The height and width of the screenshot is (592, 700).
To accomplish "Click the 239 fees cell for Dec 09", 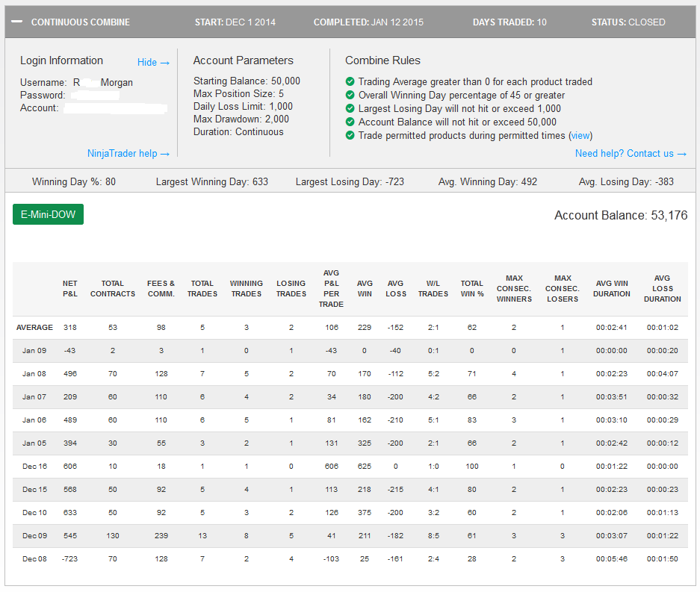I will 161,536.
